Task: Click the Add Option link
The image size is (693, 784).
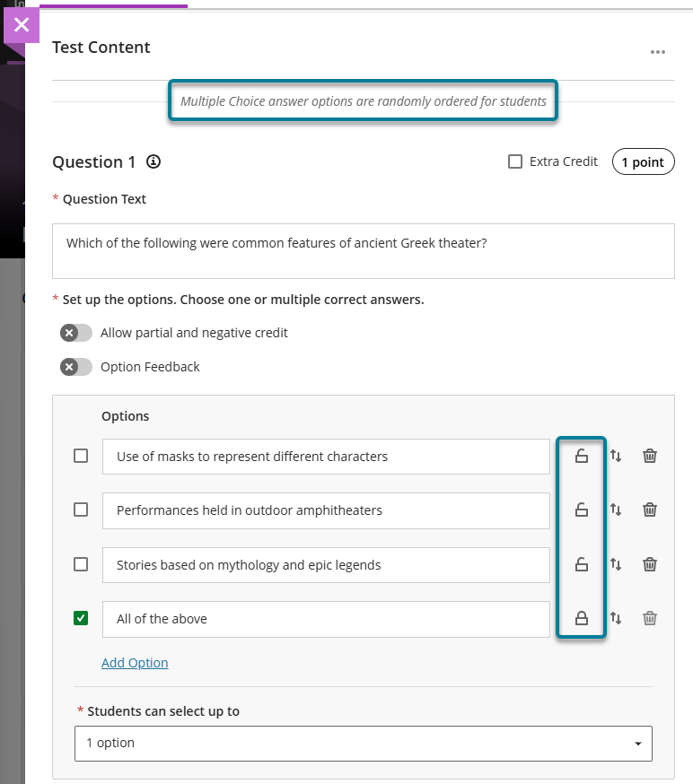Action: pos(134,662)
